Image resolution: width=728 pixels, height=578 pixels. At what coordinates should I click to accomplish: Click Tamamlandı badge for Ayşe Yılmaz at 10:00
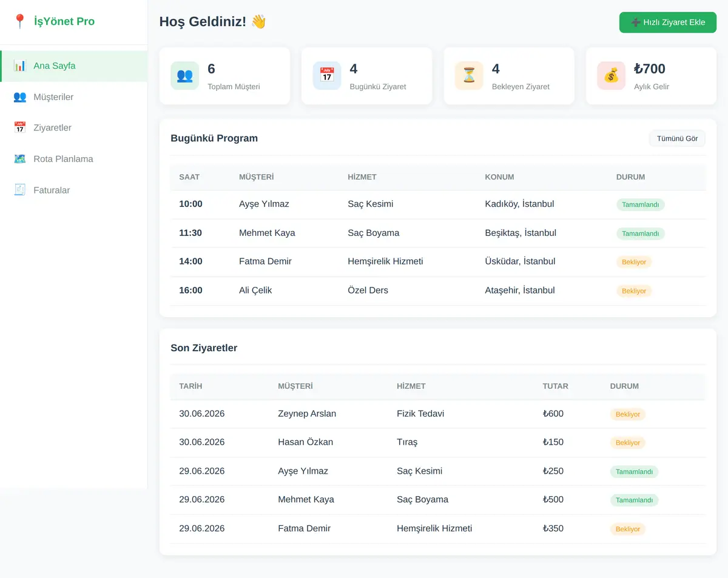tap(641, 205)
